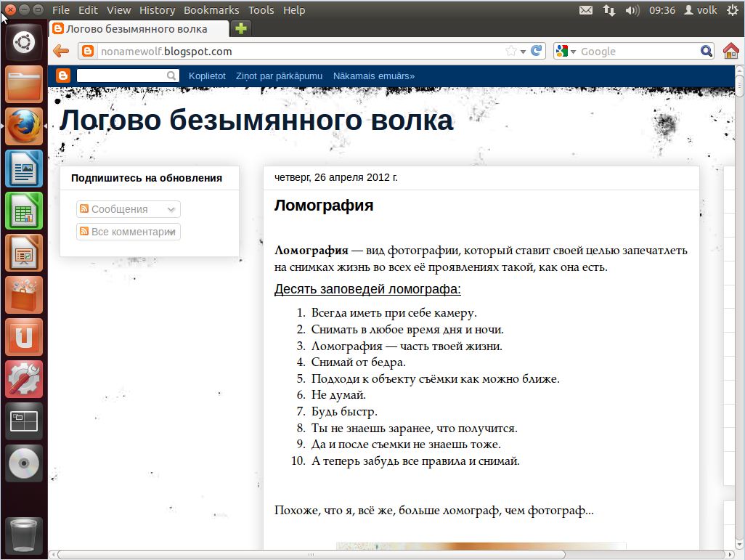Click the heading Десять заповедей ломографа:

tap(367, 289)
